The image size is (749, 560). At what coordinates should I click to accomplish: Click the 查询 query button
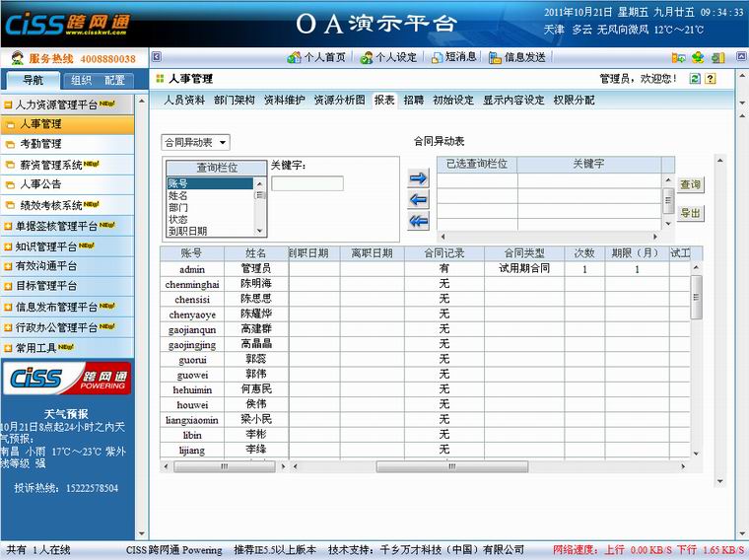690,184
